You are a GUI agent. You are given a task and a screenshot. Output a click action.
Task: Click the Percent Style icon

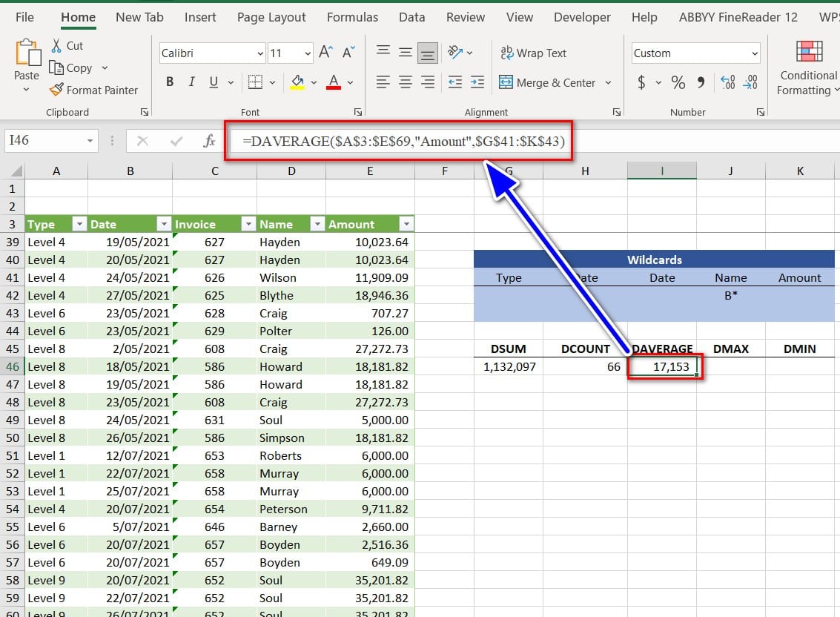pyautogui.click(x=678, y=82)
